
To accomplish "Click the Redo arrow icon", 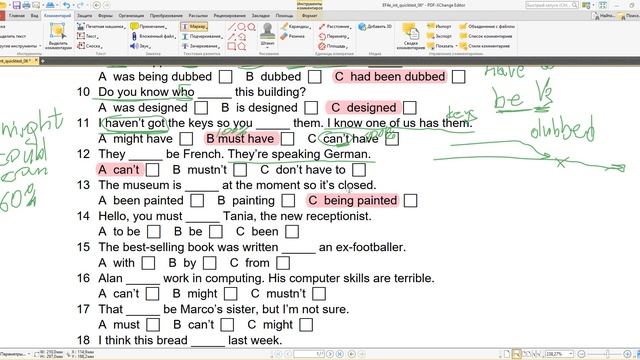I will tap(80, 5).
